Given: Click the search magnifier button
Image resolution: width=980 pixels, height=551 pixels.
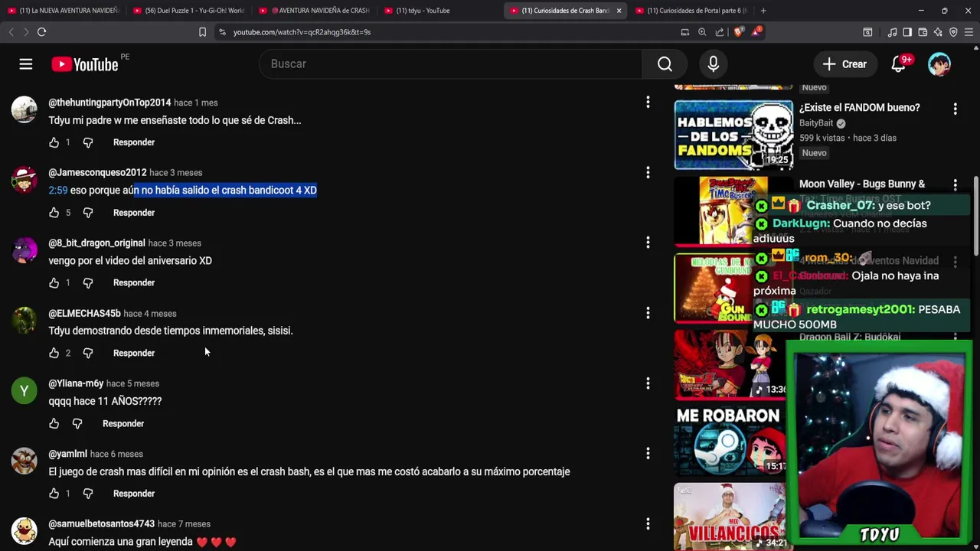Looking at the screenshot, I should (x=665, y=64).
